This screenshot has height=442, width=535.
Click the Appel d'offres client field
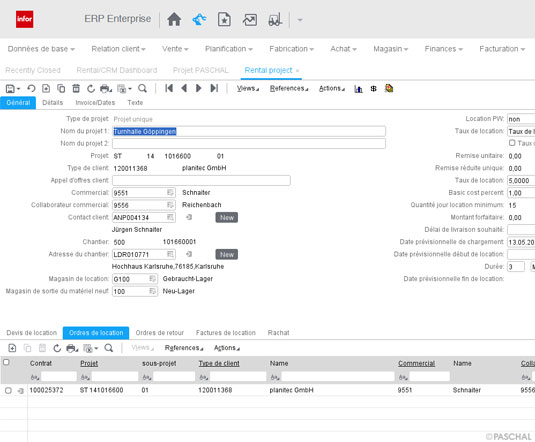(x=201, y=181)
